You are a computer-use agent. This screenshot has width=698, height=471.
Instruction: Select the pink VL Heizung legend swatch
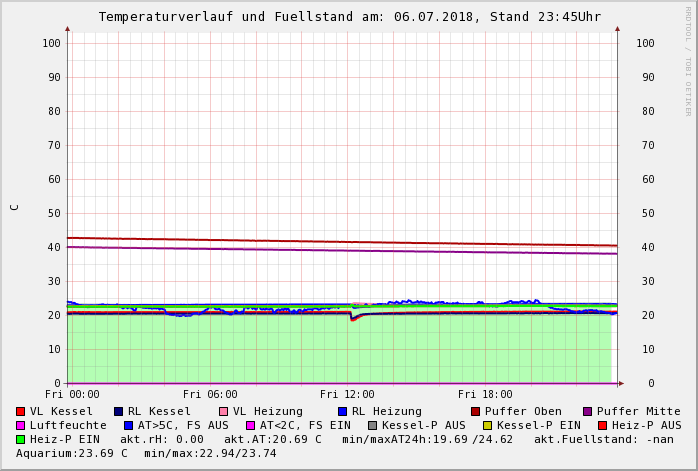coord(223,411)
